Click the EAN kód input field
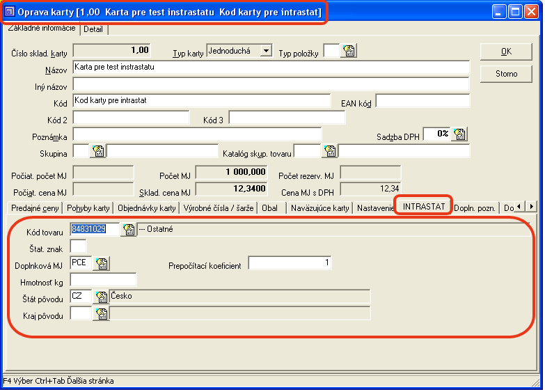545x392 pixels. tap(422, 101)
